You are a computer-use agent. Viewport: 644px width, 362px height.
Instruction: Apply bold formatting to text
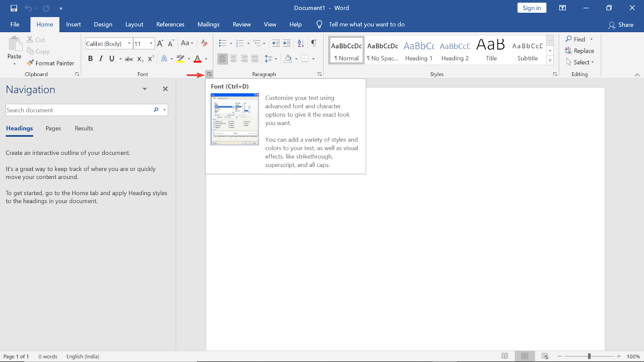90,58
